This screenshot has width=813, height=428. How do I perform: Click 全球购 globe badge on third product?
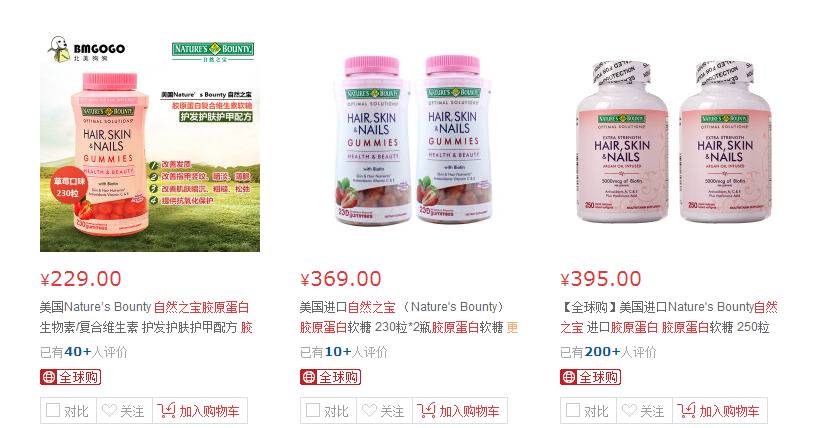click(x=591, y=377)
